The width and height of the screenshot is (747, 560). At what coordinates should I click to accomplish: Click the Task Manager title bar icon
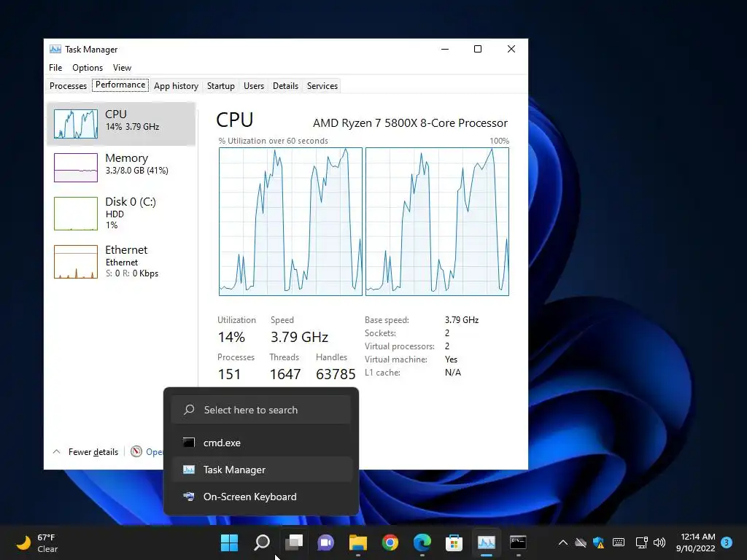click(x=55, y=49)
